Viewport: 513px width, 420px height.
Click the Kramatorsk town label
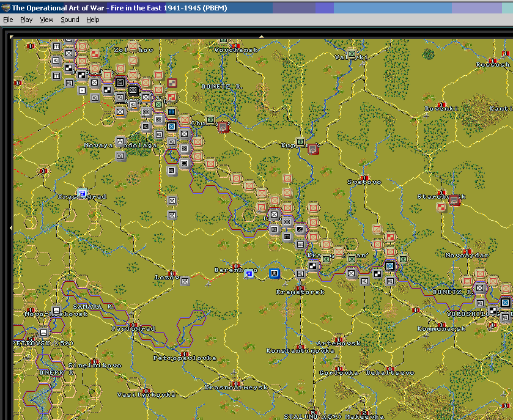[x=300, y=292]
